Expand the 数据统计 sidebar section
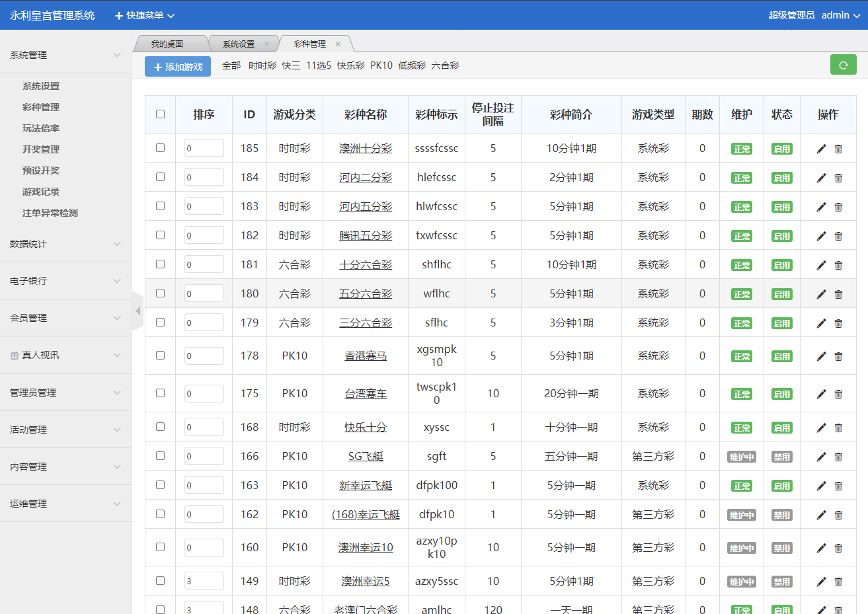The image size is (868, 614). point(65,244)
